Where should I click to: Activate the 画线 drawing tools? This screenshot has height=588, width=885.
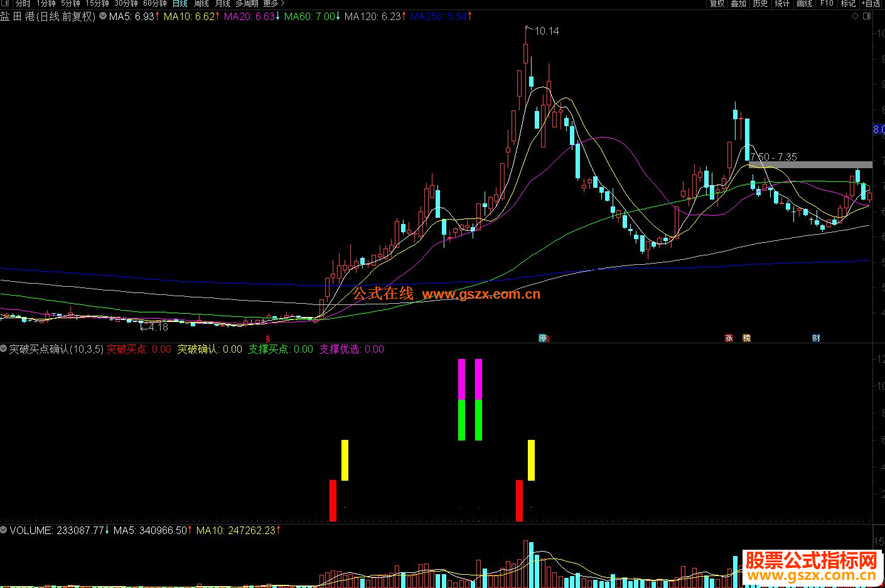point(804,4)
